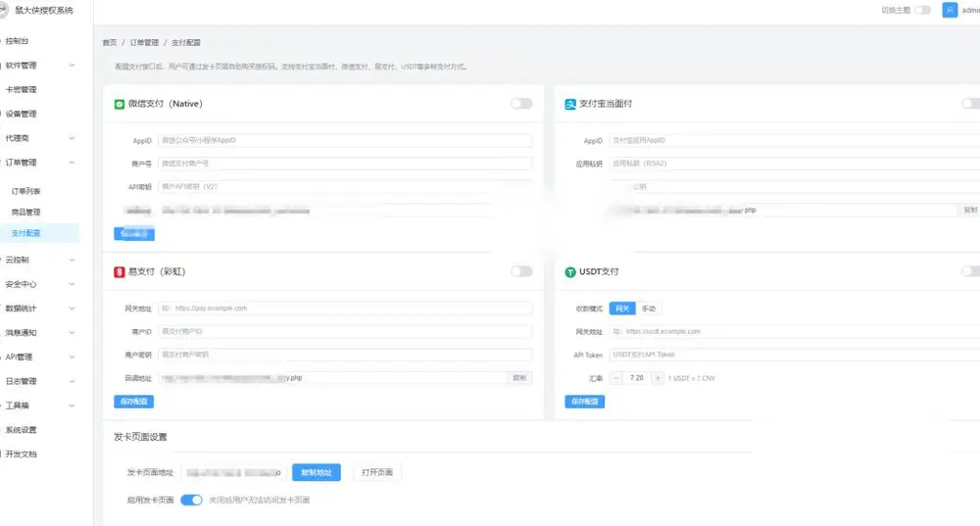This screenshot has height=526, width=980.
Task: Enable the 易支付 (彩虹) switch
Action: tap(521, 271)
